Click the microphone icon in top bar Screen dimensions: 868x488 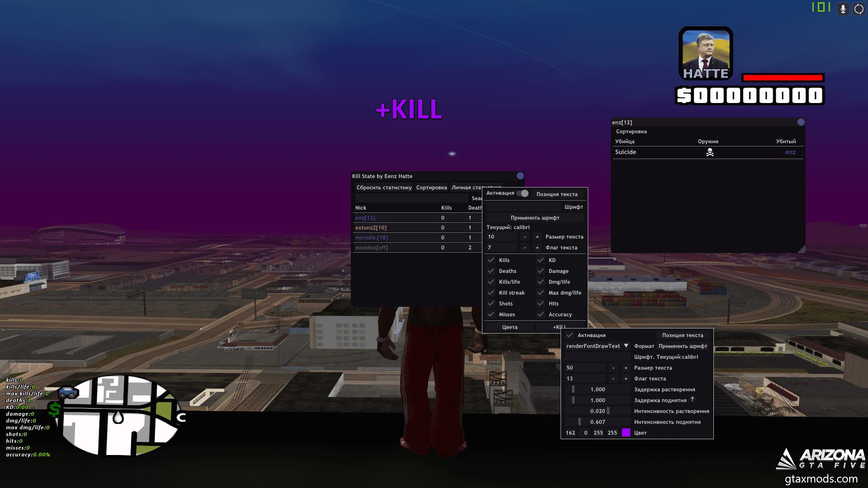pos(842,8)
